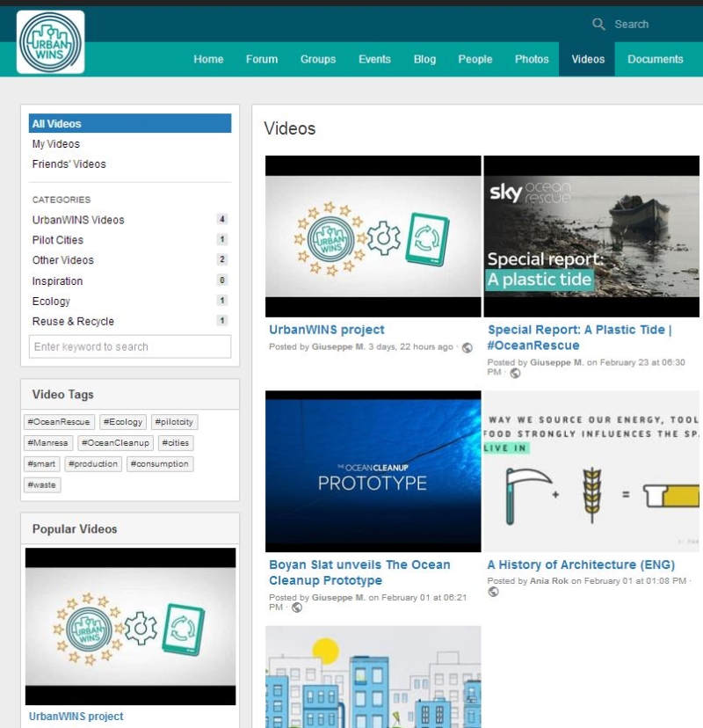Screen dimensions: 703x728
Task: Open the Sky Ocean Rescue video thumbnail
Action: [x=591, y=236]
